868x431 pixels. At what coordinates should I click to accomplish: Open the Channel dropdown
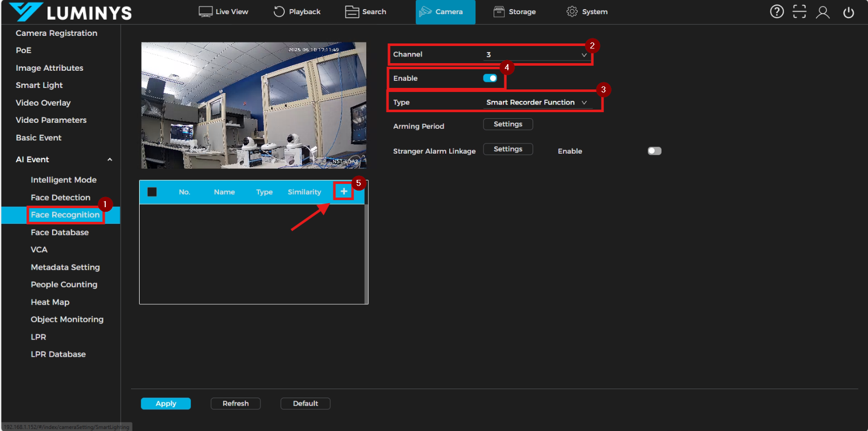[536, 55]
